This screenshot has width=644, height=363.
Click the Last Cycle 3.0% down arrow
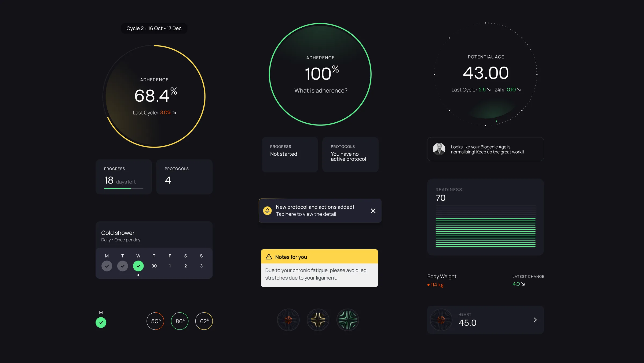tap(174, 113)
